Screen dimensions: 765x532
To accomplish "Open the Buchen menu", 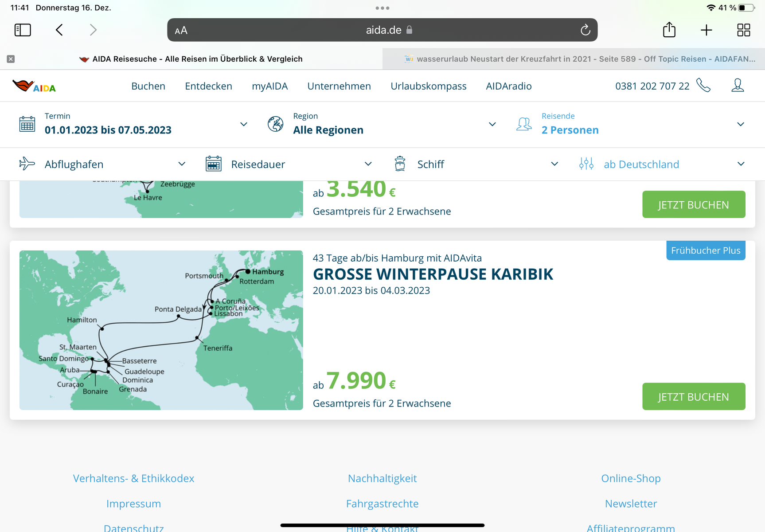I will click(148, 86).
